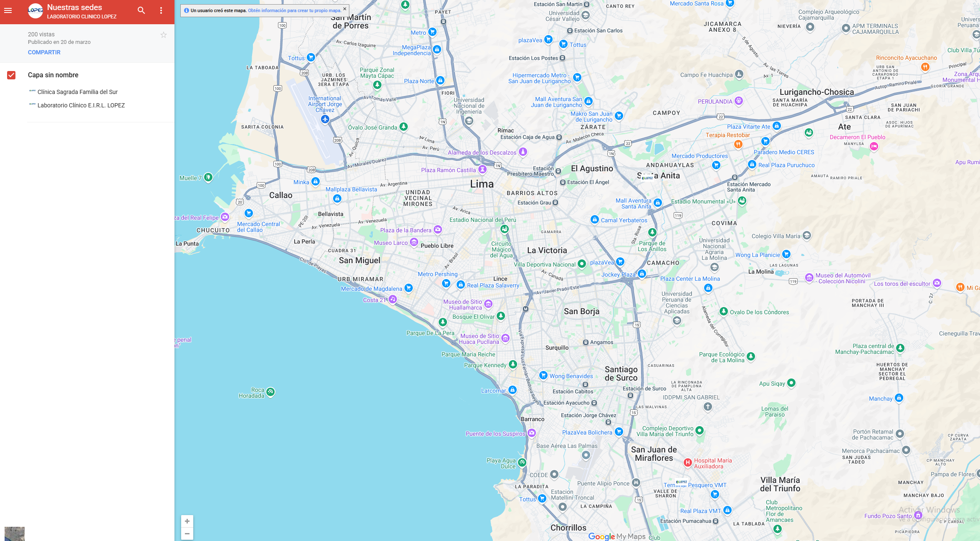
Task: Click the LOPEZ marker near Terminal Pesquero
Action: point(681,482)
